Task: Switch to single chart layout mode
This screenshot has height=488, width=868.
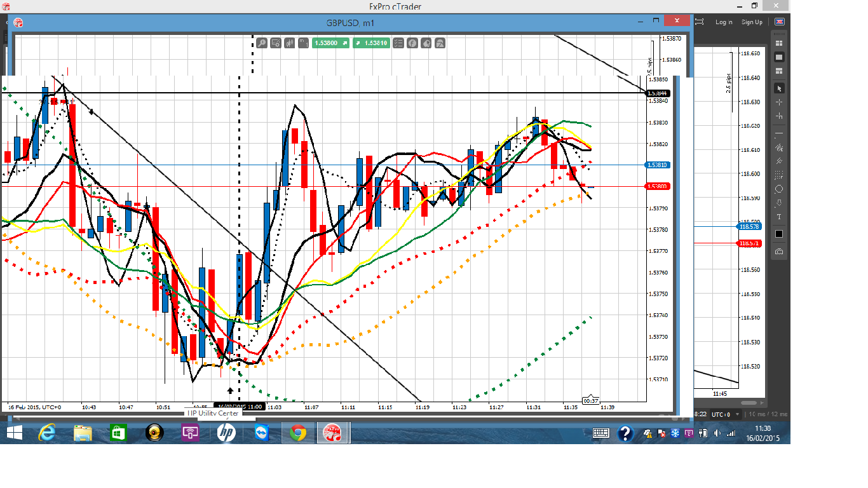Action: tap(779, 57)
